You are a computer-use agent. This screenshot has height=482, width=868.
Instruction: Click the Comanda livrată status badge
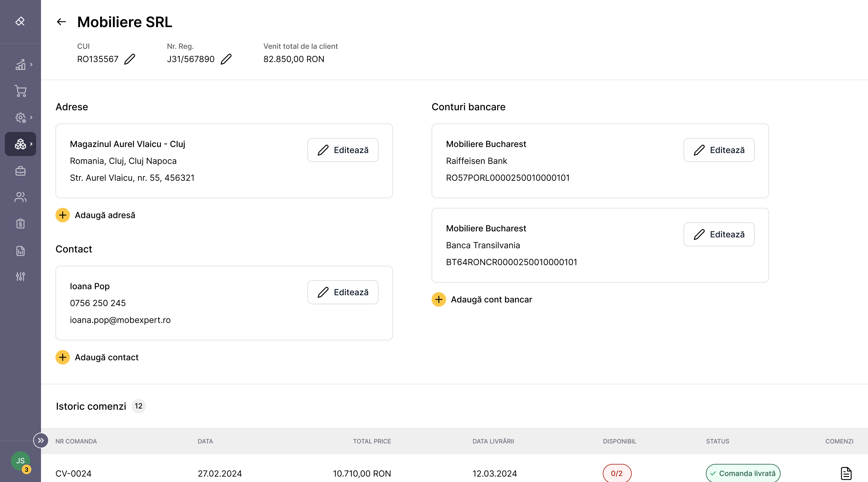(x=743, y=473)
